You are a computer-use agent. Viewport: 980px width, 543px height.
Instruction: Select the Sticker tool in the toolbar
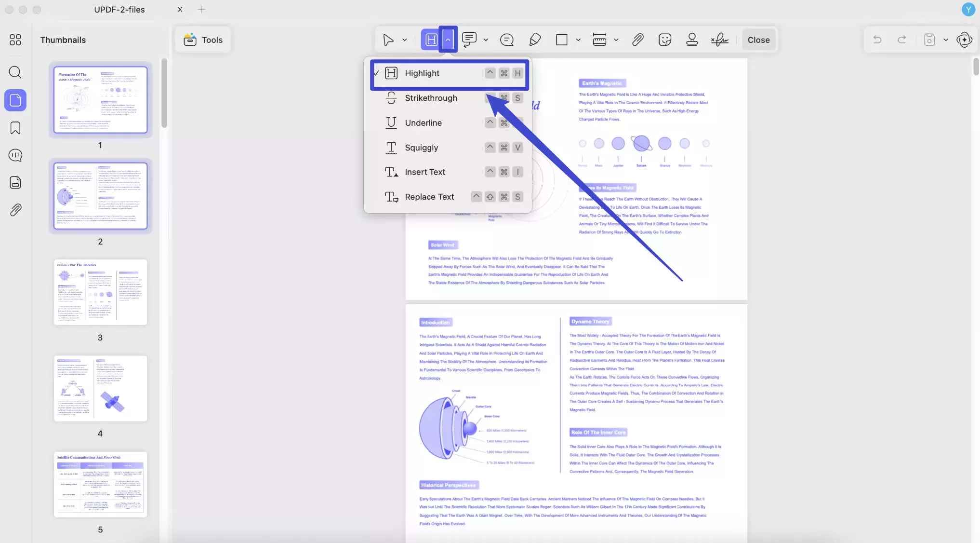coord(665,40)
